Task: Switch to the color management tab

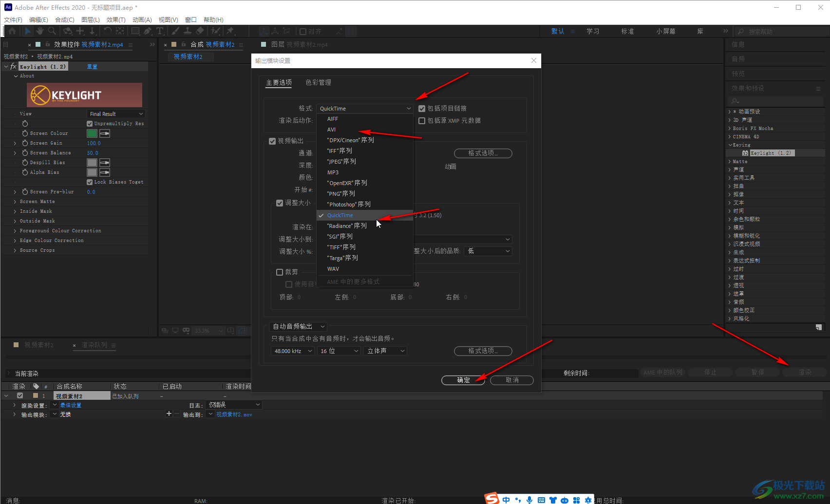Action: point(318,83)
